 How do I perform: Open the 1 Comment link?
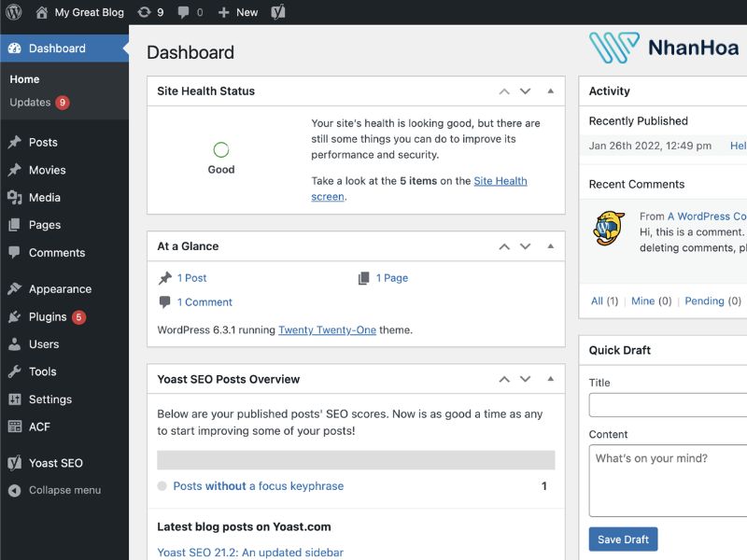(204, 302)
